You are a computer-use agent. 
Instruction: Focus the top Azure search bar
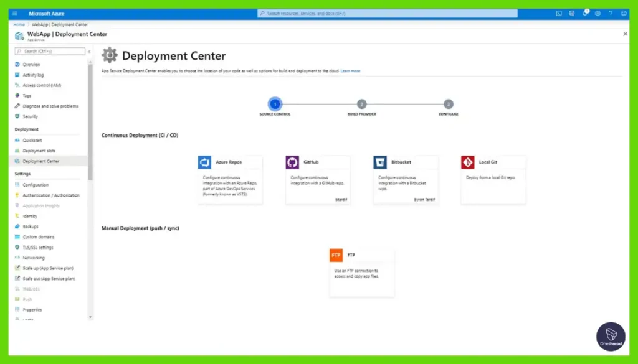[x=388, y=14]
